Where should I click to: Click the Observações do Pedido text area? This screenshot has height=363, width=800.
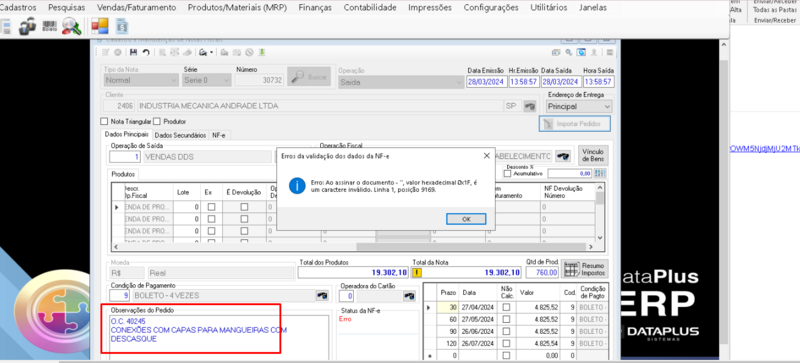(x=219, y=337)
